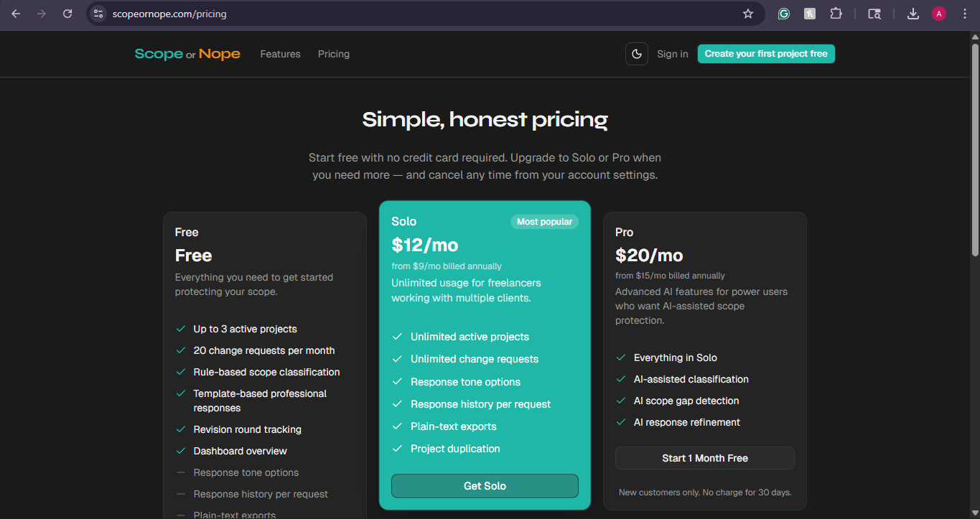Screen dimensions: 980x519
Task: Open the Pricing nav link
Action: tap(334, 54)
